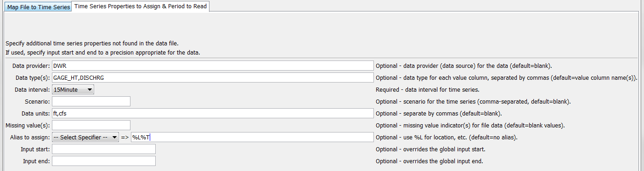Click the 'Missing value(s):' label

[28, 125]
